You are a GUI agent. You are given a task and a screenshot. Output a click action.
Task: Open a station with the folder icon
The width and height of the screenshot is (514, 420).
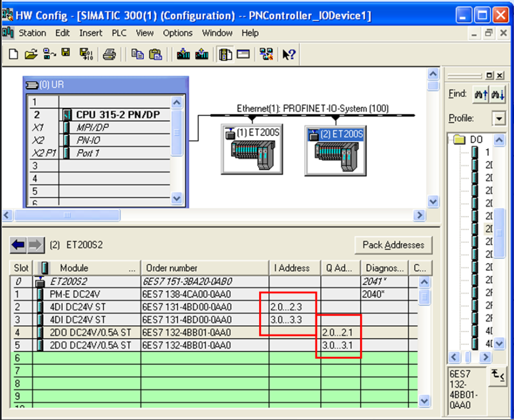tap(31, 54)
